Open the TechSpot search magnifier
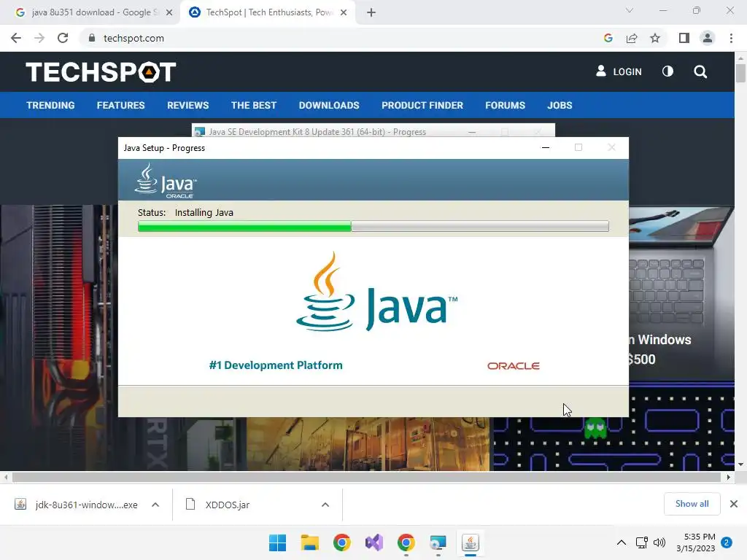 coord(700,71)
